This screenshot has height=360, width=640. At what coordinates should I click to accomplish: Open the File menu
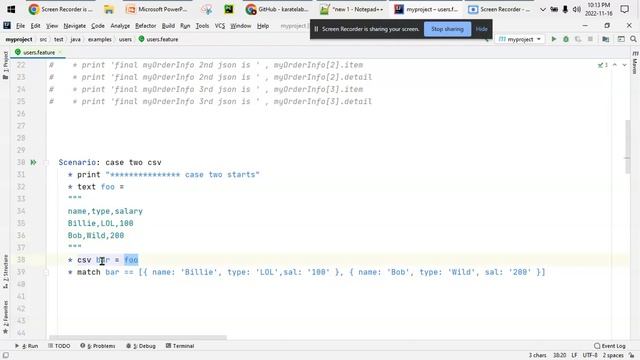tap(20, 26)
